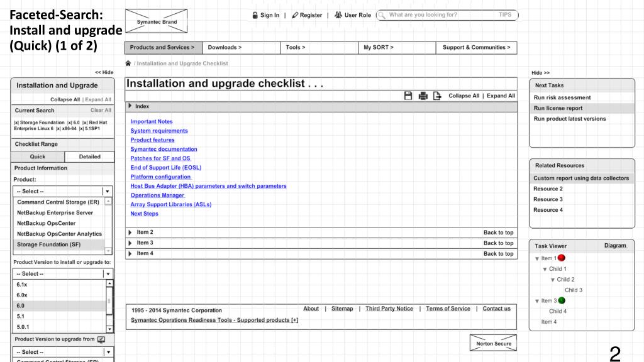Collapse the Index section triangle
Viewport: 644px width, 362px height.
[130, 106]
